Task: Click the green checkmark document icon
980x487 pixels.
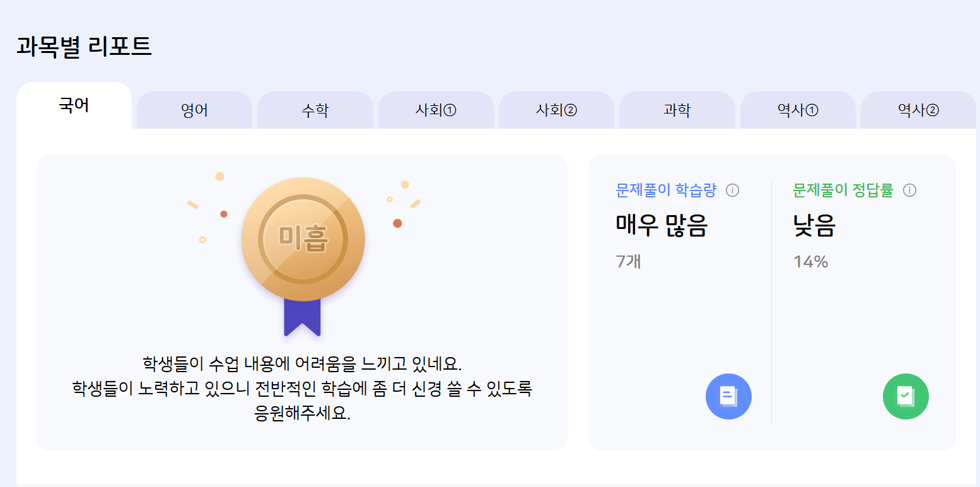Action: click(906, 396)
